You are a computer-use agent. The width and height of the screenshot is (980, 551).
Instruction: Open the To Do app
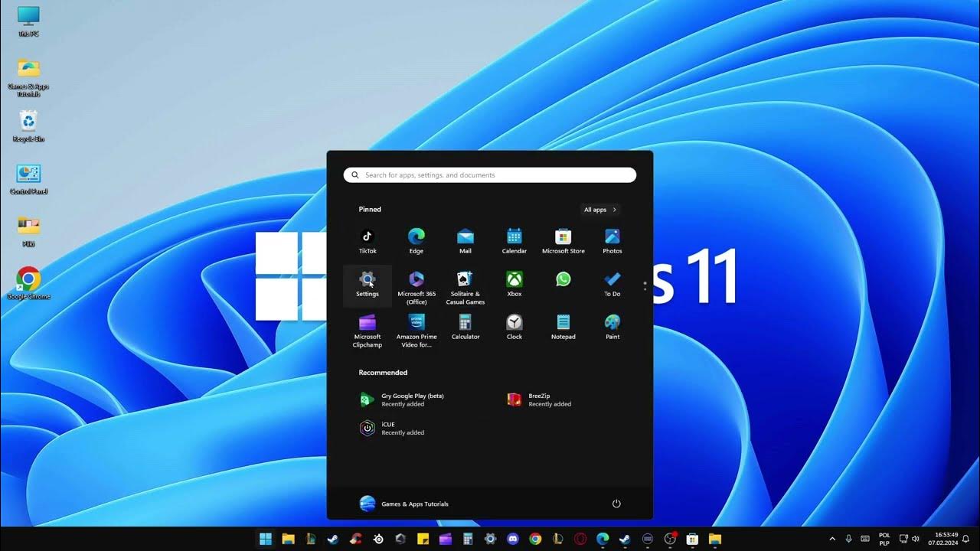point(612,284)
